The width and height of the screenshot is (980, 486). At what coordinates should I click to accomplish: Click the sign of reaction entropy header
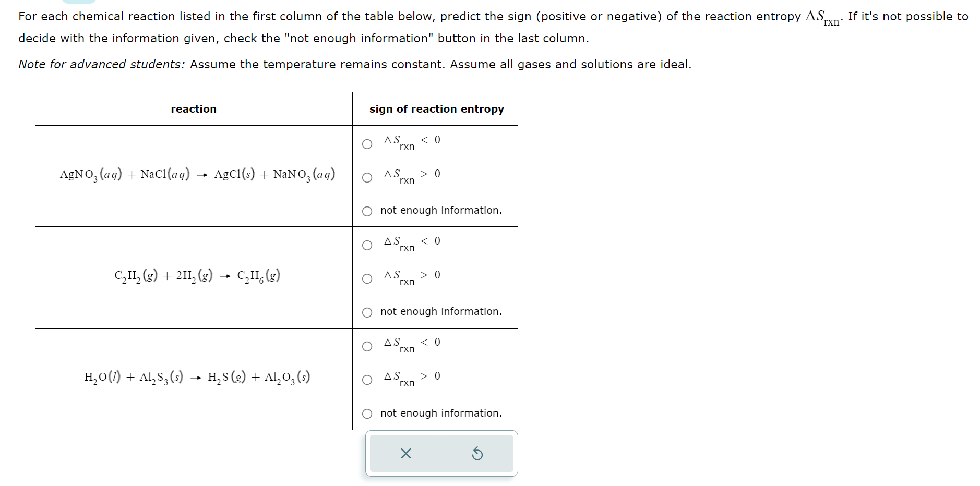(436, 108)
